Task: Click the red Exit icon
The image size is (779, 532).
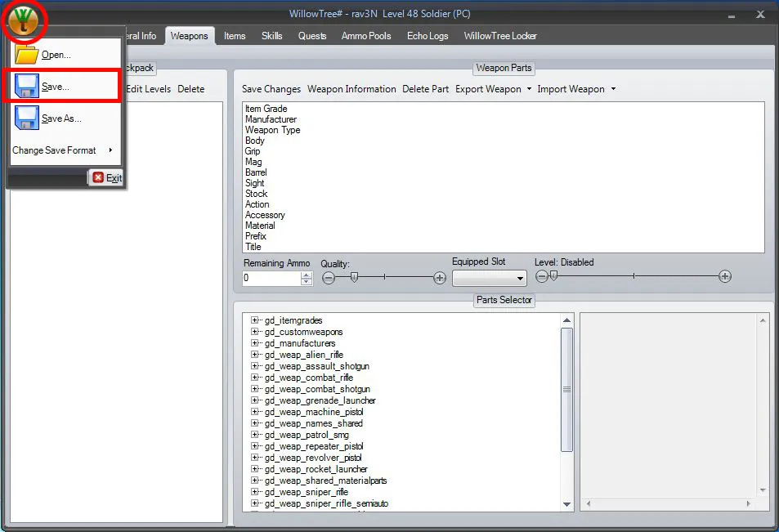Action: 98,177
